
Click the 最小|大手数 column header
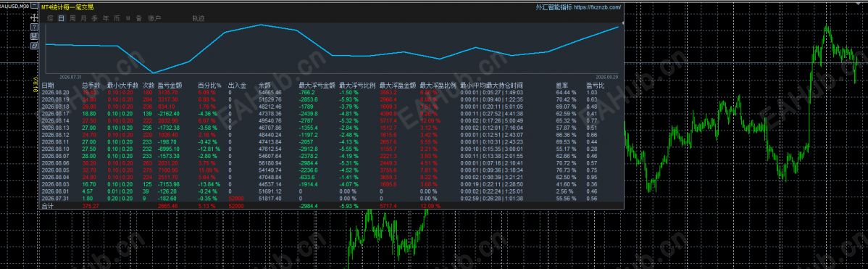pos(123,86)
